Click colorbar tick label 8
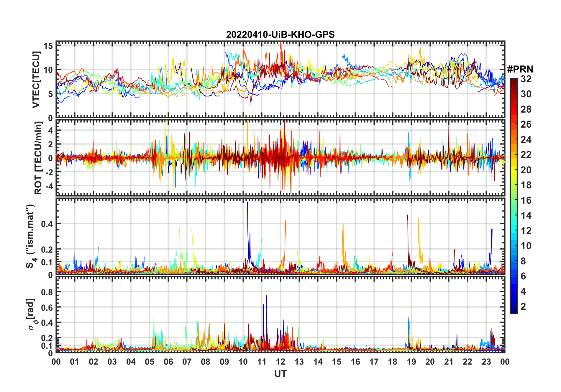The height and width of the screenshot is (392, 561). pos(523,261)
